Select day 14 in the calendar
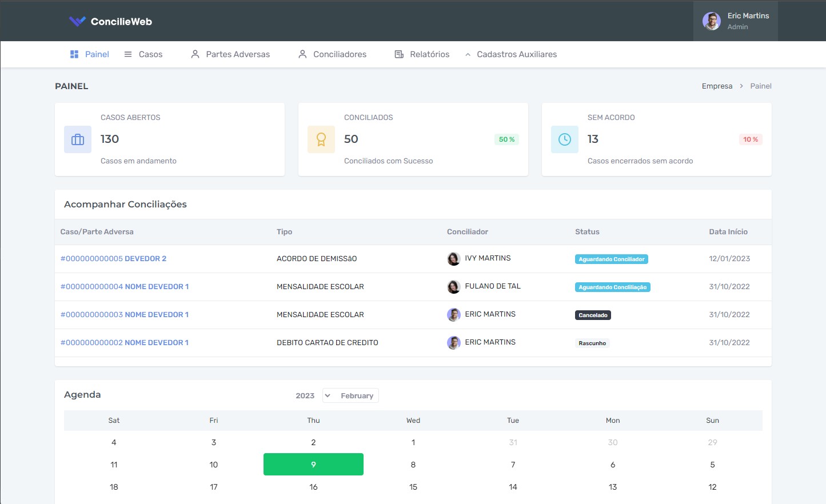This screenshot has height=504, width=826. click(513, 487)
